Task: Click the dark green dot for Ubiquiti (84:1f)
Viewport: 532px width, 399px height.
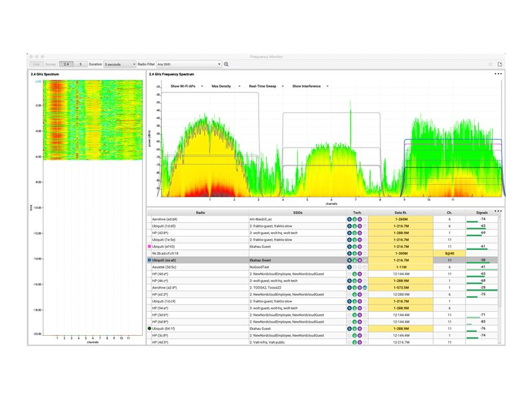Action: click(x=150, y=329)
